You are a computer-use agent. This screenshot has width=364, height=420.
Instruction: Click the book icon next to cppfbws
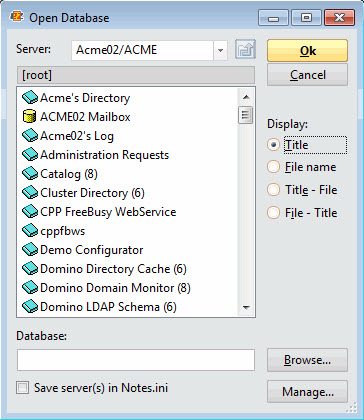30,231
